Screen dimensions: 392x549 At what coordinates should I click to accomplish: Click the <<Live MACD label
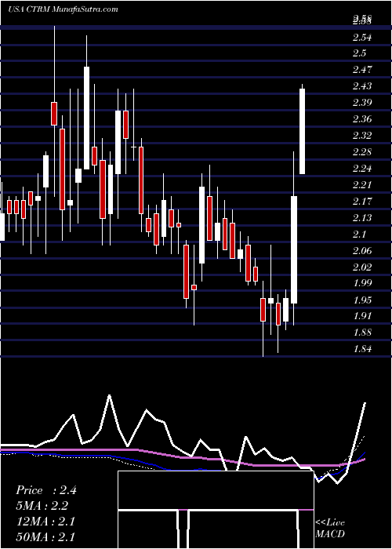[330, 529]
